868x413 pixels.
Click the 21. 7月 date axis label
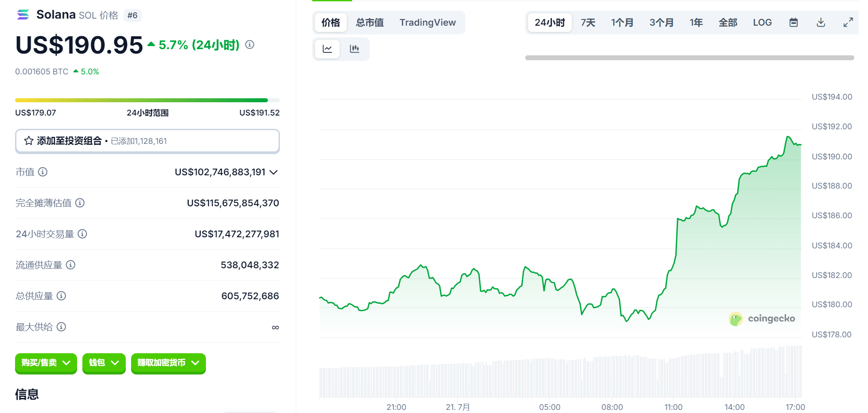click(458, 407)
